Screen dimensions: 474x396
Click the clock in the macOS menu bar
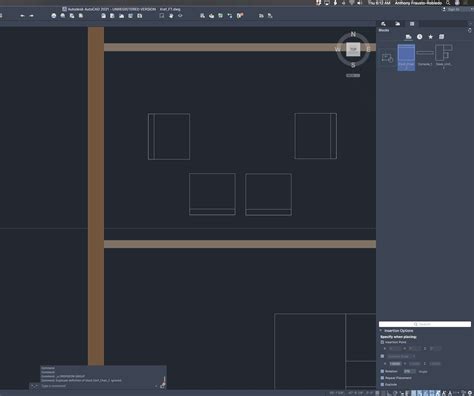(x=379, y=3)
